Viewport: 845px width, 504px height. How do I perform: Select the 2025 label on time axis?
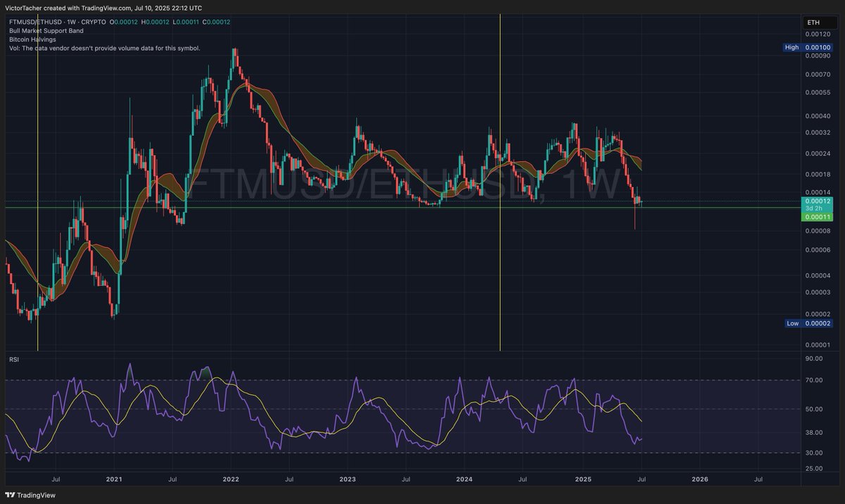pyautogui.click(x=583, y=478)
